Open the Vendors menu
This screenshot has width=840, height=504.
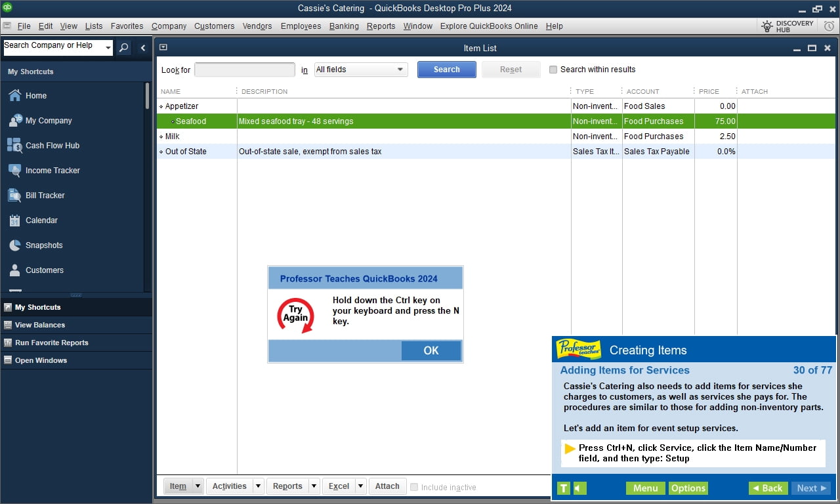(257, 26)
